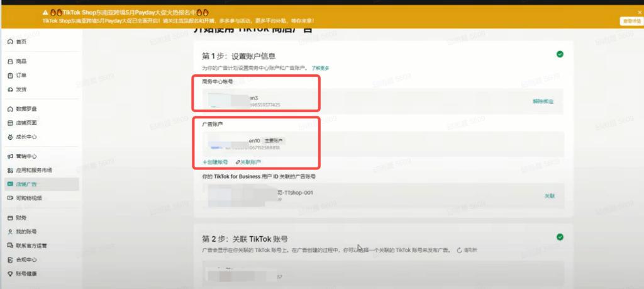The width and height of the screenshot is (644, 289).
Task: Open the 了解更多 link
Action: pyautogui.click(x=320, y=68)
